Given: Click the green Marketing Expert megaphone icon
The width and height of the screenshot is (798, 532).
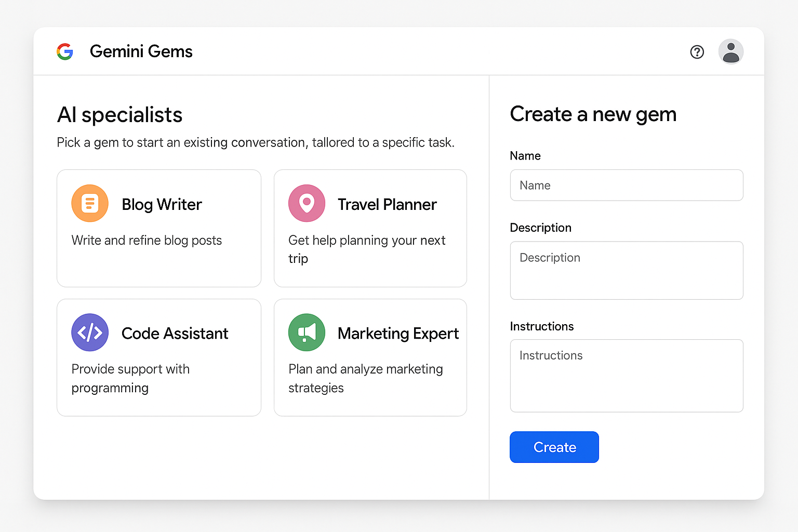Looking at the screenshot, I should 307,332.
